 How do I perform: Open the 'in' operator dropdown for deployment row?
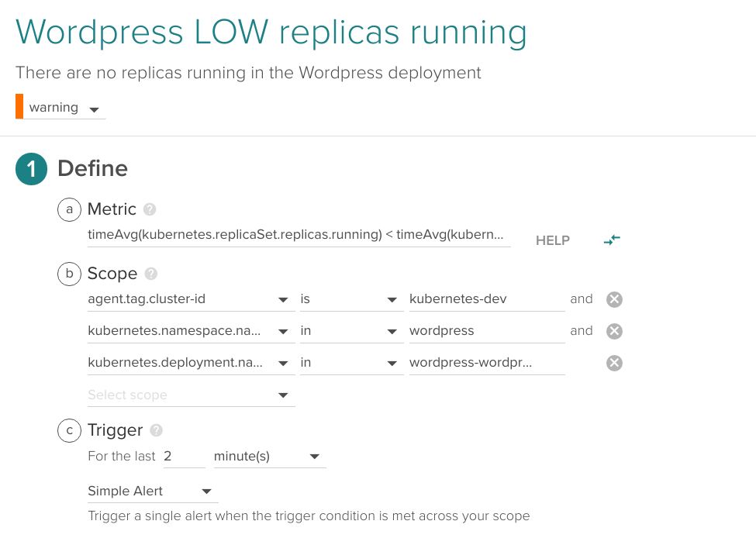coord(351,363)
